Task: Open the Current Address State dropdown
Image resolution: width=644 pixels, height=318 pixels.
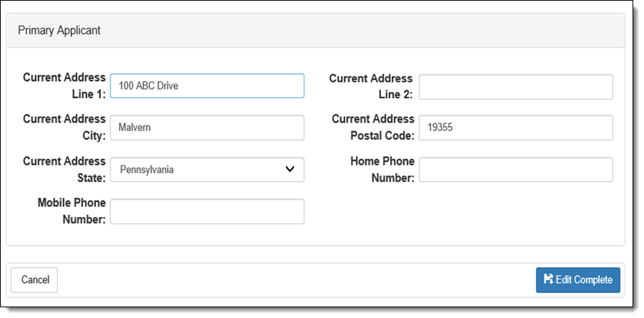Action: (208, 169)
